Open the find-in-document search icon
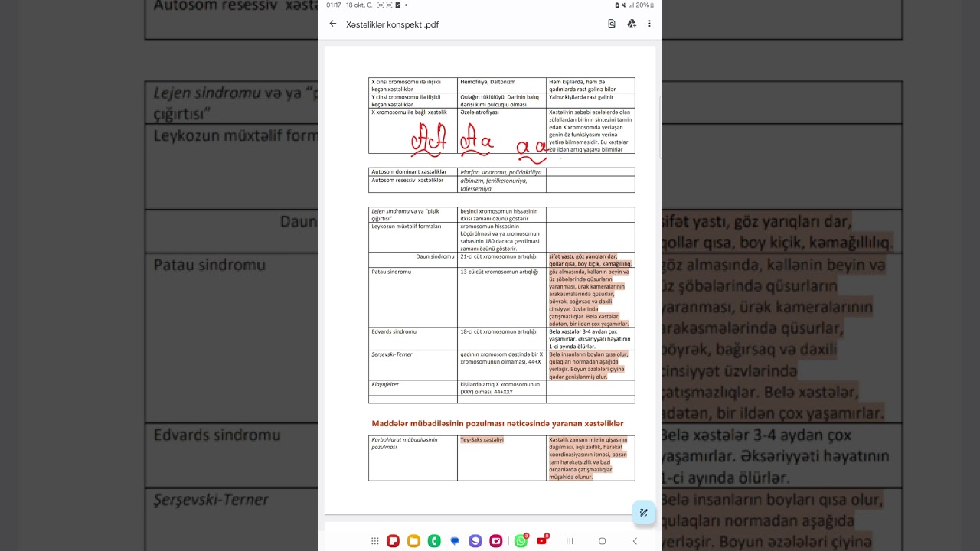The image size is (980, 551). (612, 24)
